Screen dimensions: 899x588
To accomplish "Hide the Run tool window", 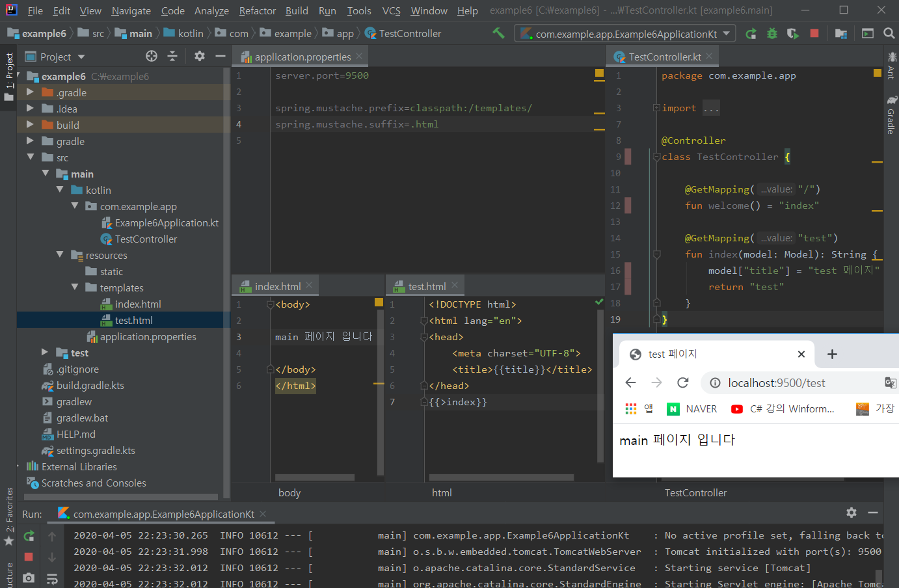I will (x=873, y=513).
